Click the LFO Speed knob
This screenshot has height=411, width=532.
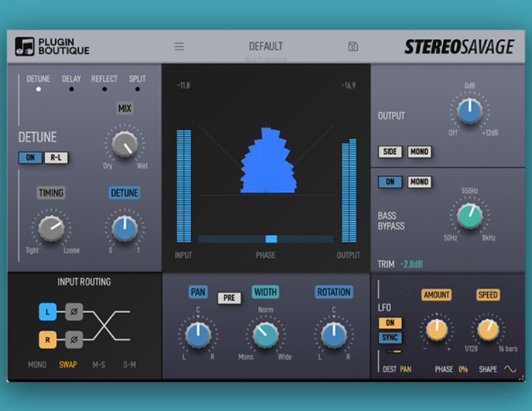[x=488, y=329]
